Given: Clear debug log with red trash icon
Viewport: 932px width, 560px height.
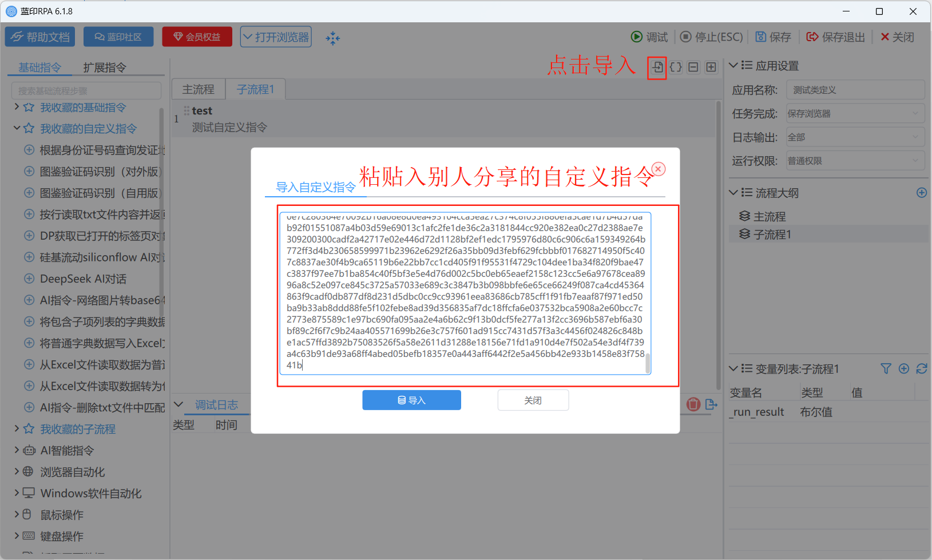Looking at the screenshot, I should [x=693, y=404].
